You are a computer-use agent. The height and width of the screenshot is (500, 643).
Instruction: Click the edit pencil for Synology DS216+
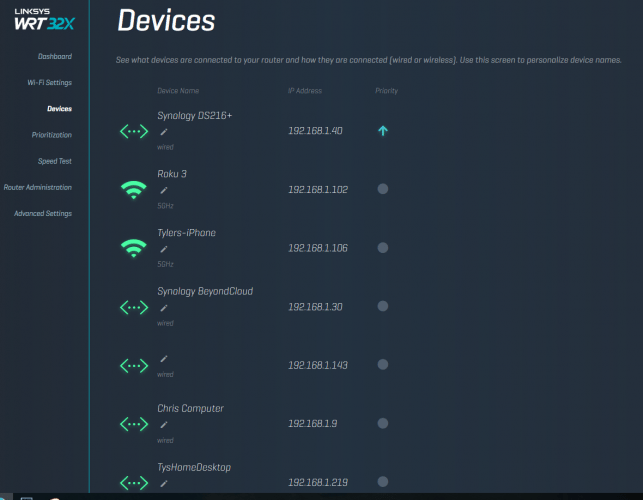coord(164,132)
